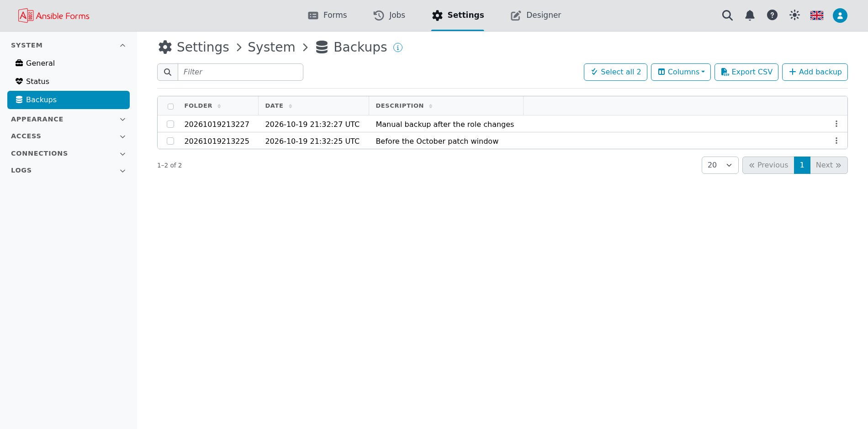Viewport: 868px width, 429px height.
Task: Click the Ansible Forms logo
Action: pos(53,16)
